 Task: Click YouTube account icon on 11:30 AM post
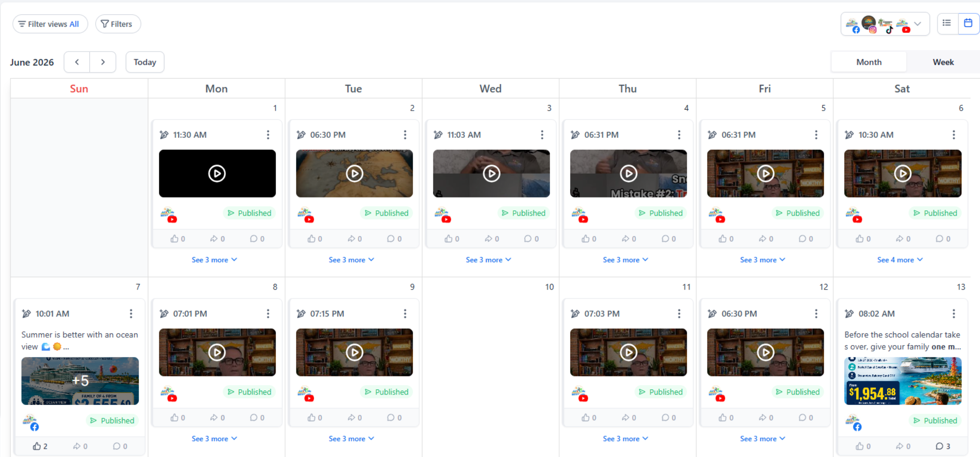tap(168, 215)
